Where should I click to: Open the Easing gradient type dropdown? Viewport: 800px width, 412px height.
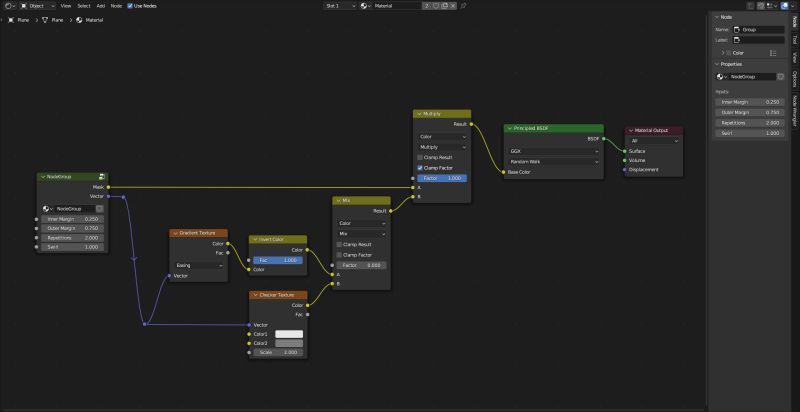199,266
